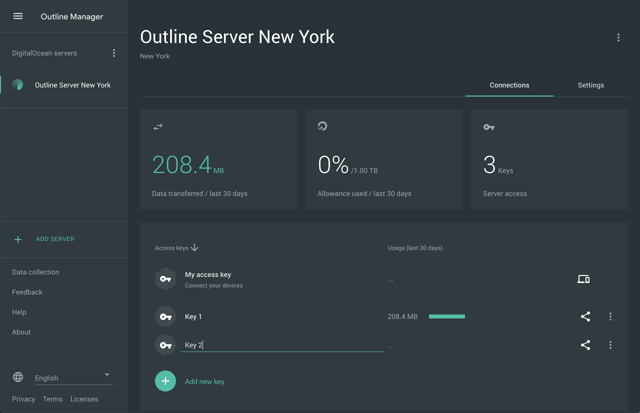The image size is (640, 413).
Task: Click the green plus Add new key button
Action: tap(165, 381)
